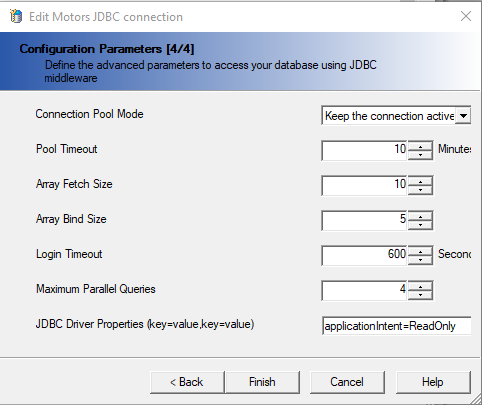482x405 pixels.
Task: Click the Seconds unit label next to Login Timeout
Action: click(454, 254)
